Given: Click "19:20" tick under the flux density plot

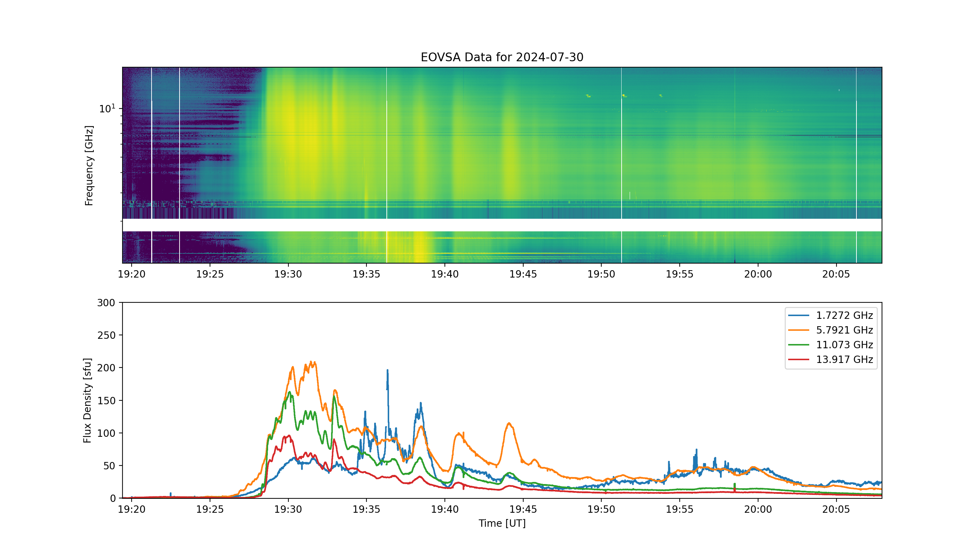Looking at the screenshot, I should pos(132,510).
